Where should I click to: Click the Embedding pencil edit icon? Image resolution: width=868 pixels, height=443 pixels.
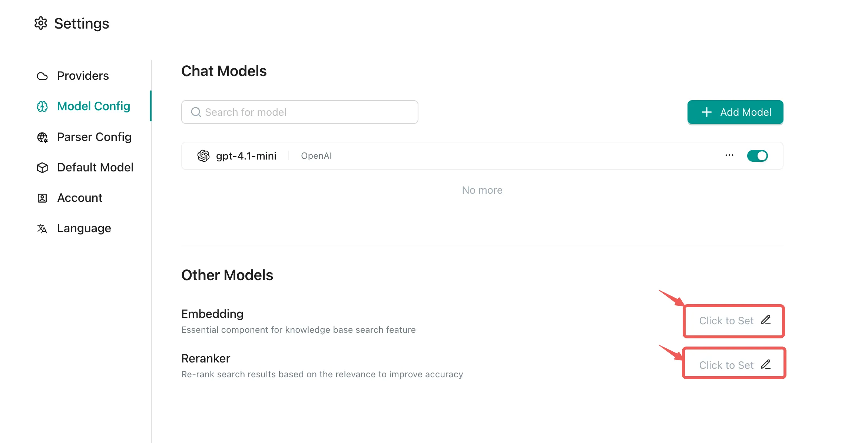tap(766, 320)
